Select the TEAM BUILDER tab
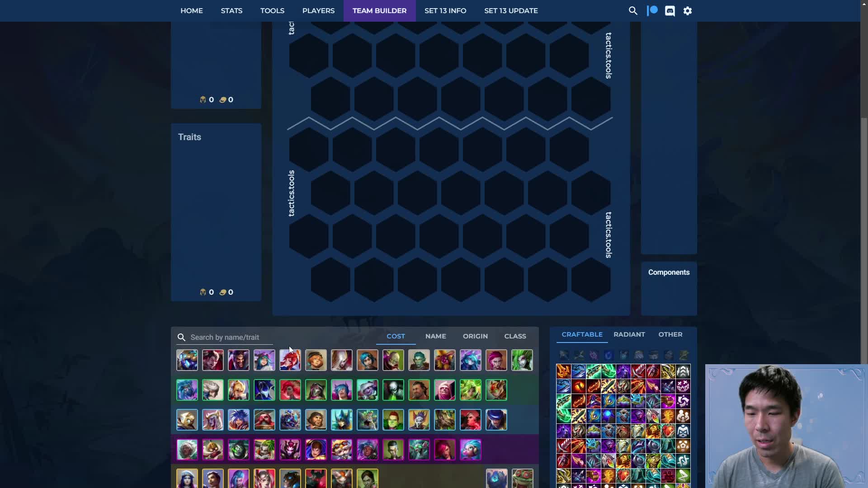This screenshot has height=488, width=868. point(380,11)
